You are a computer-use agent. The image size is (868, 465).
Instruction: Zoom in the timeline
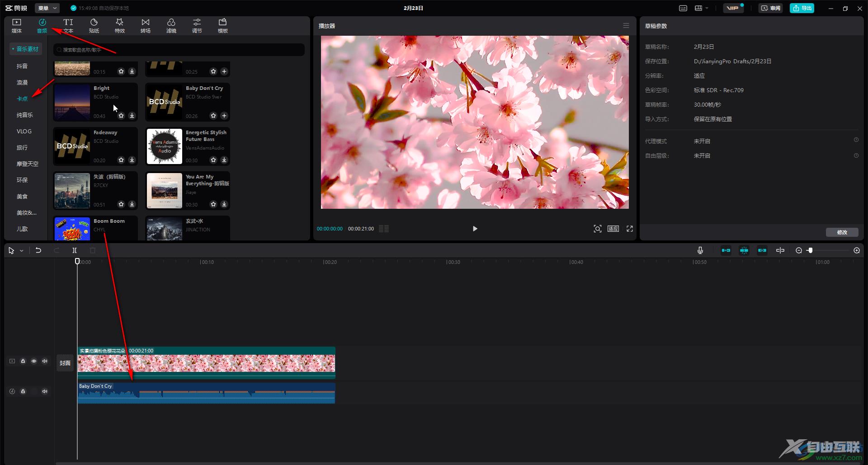point(857,250)
